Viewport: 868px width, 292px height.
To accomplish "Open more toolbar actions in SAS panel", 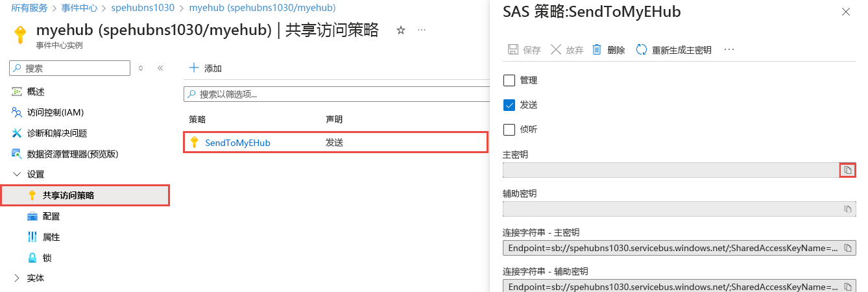I will (729, 50).
